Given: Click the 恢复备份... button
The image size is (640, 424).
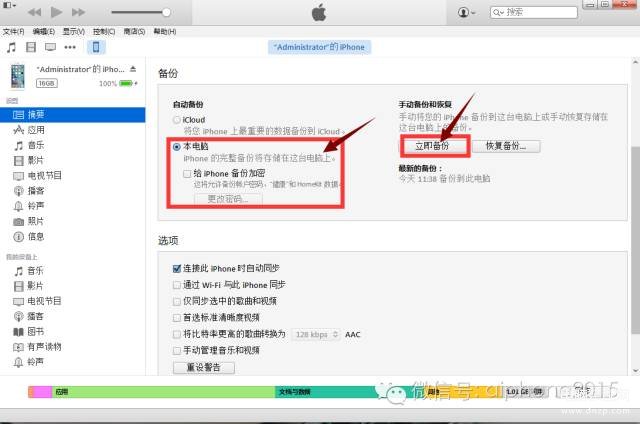Looking at the screenshot, I should coord(506,146).
